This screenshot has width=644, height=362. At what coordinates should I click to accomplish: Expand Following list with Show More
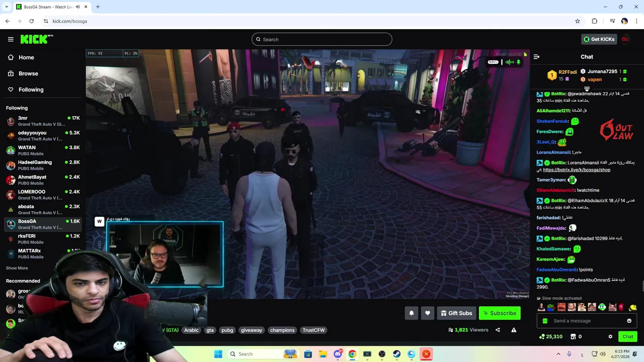point(17,268)
